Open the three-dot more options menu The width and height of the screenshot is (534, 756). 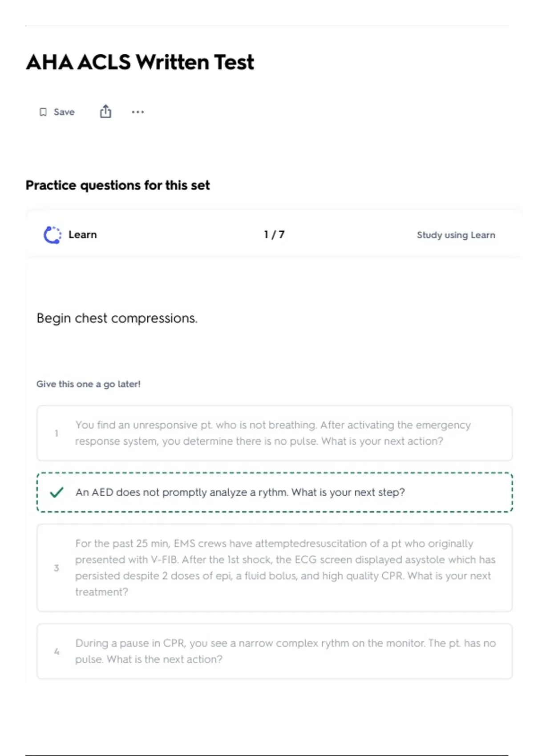pyautogui.click(x=138, y=112)
